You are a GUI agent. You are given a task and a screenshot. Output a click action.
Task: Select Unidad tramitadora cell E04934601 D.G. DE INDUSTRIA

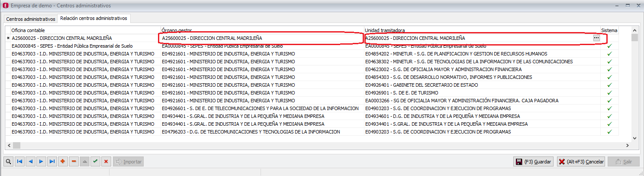coord(482,116)
